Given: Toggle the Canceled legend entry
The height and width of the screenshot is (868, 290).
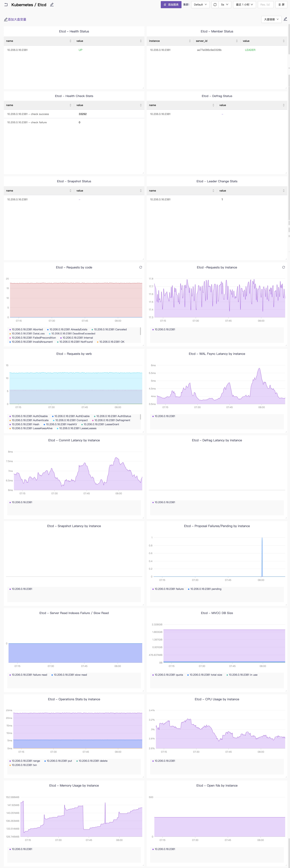Looking at the screenshot, I should pyautogui.click(x=109, y=330).
